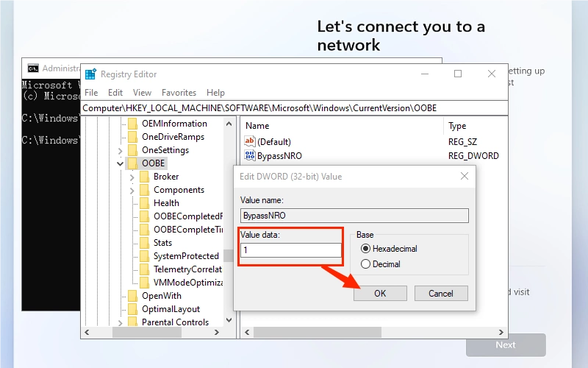Expand the Components tree node
Viewport: 588px width, 368px height.
pyautogui.click(x=132, y=191)
